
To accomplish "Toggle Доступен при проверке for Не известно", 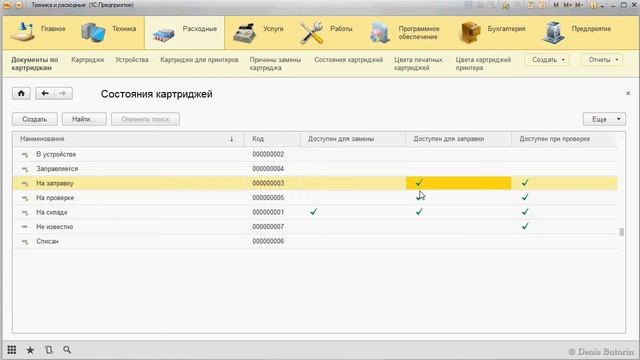I will [525, 226].
